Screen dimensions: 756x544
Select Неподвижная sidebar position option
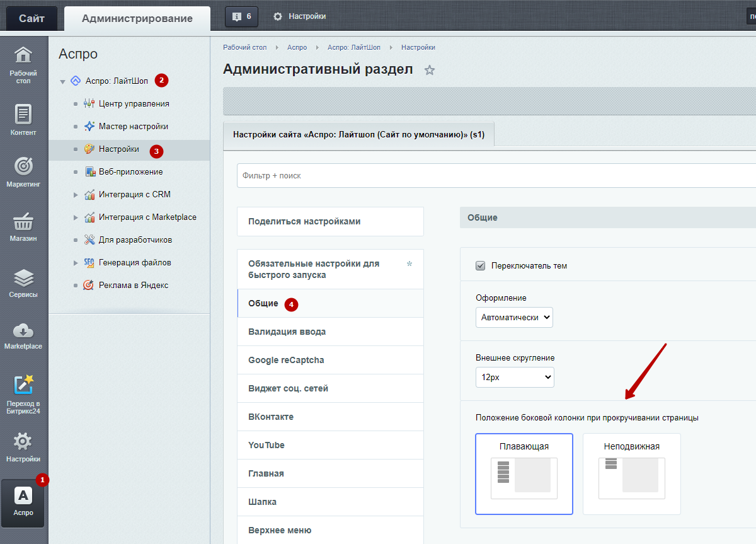coord(632,474)
